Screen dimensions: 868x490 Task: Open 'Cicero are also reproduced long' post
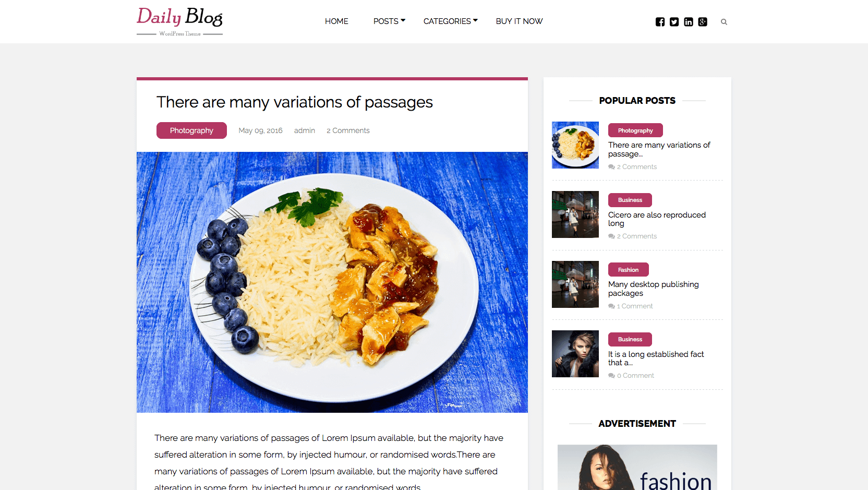point(657,219)
